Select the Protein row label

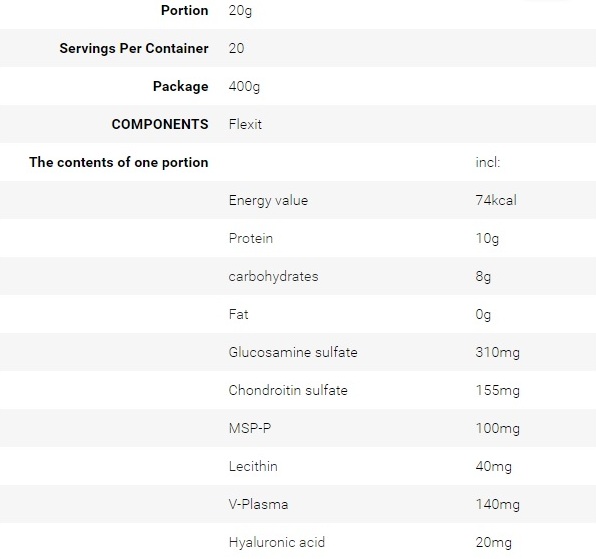(251, 238)
